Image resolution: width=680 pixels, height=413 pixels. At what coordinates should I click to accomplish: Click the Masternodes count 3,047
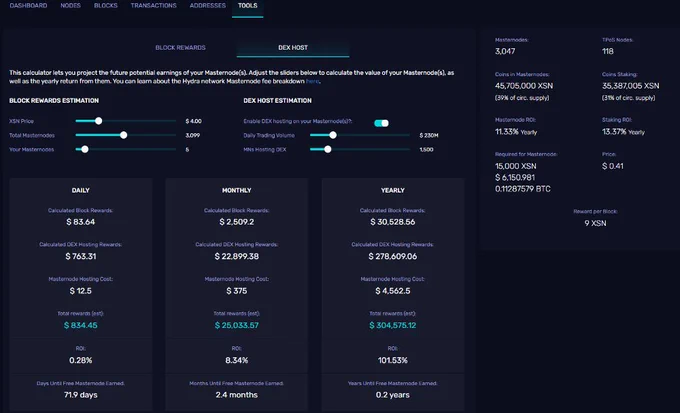point(505,51)
